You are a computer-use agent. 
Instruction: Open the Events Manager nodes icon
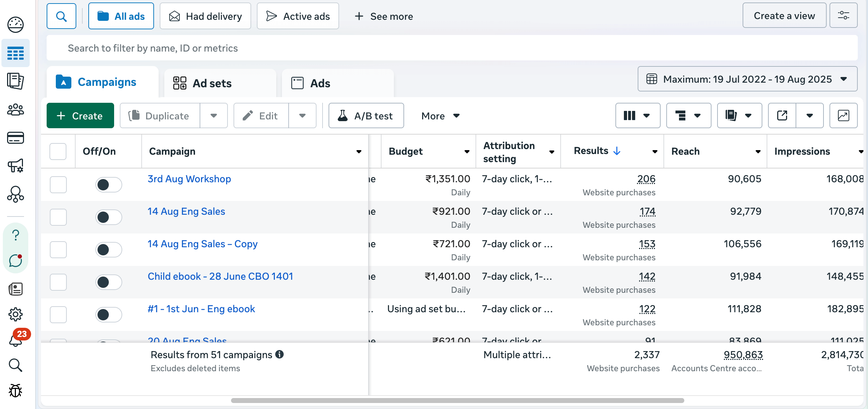(x=16, y=194)
